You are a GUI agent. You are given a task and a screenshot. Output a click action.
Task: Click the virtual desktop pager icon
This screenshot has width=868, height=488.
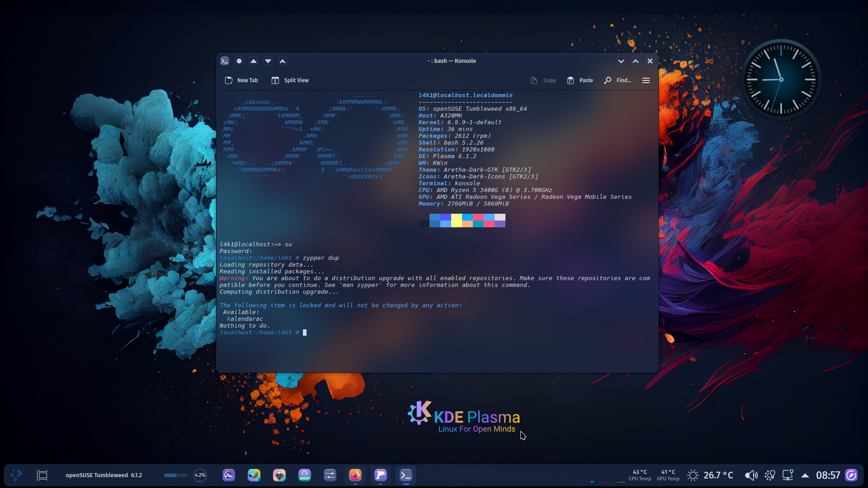point(42,475)
